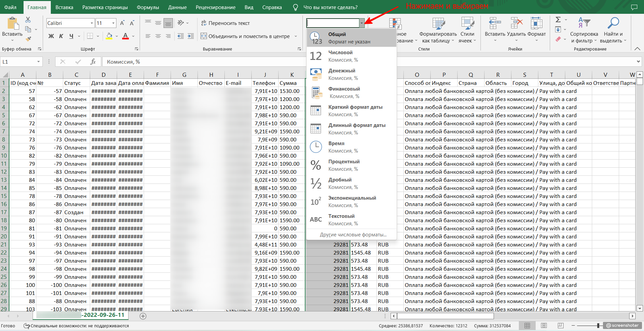Click the Найти и выделить magnifier icon
This screenshot has width=644, height=331.
click(x=613, y=23)
